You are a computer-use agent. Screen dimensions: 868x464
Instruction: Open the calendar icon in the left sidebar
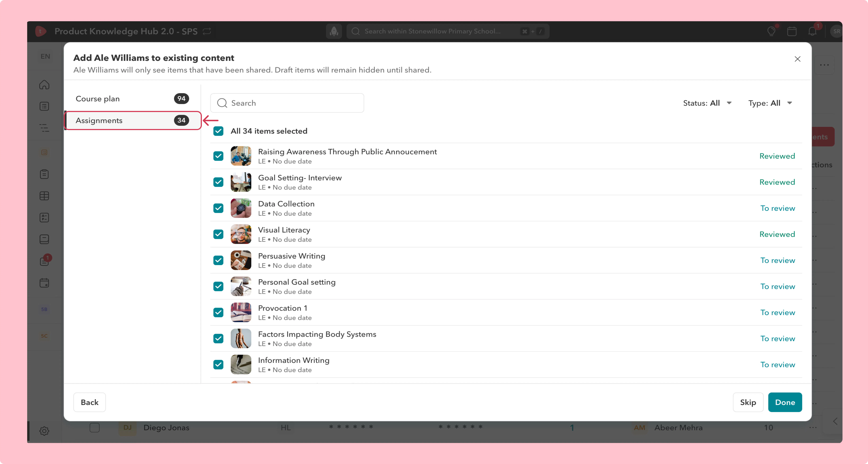click(44, 283)
